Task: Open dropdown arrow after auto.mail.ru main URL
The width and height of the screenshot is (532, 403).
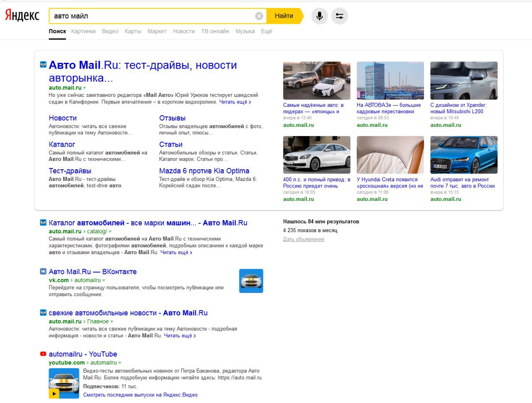Action: [85, 88]
